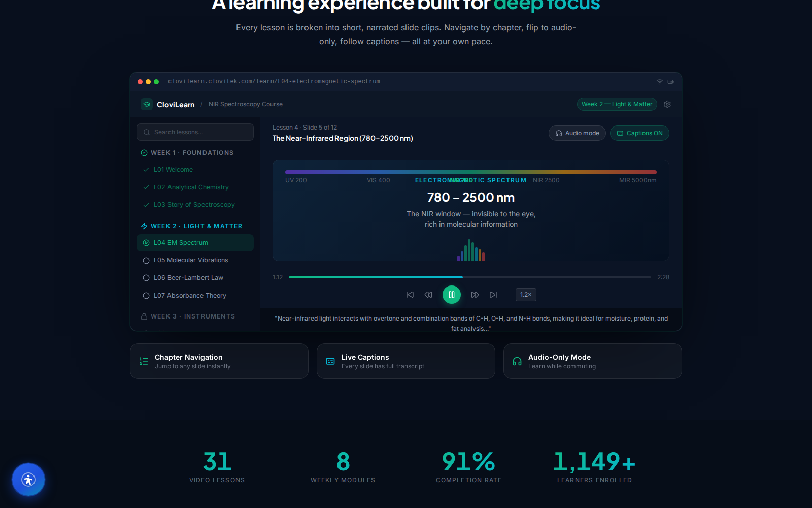Open L06 Beer-Lambert Law lesson
The image size is (812, 508).
tap(195, 278)
